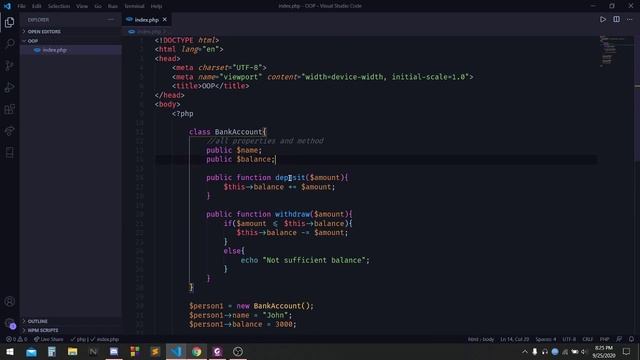Open the Go menu

(x=98, y=6)
